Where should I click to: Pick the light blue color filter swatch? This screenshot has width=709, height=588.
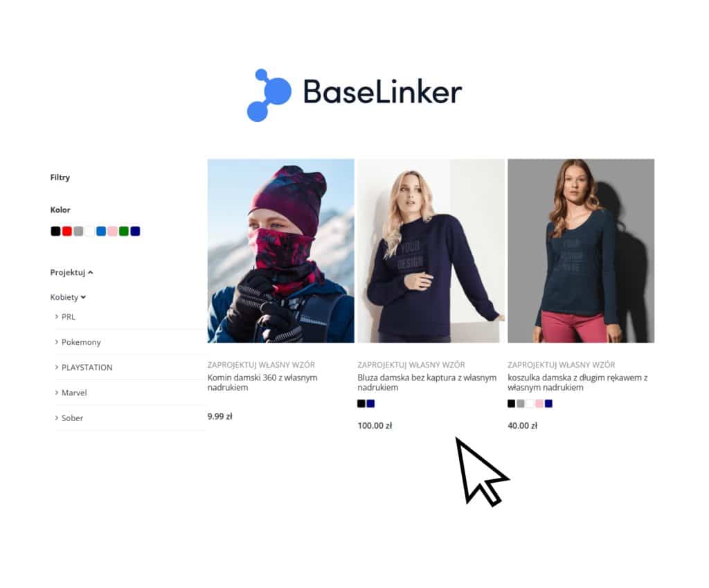click(x=101, y=231)
